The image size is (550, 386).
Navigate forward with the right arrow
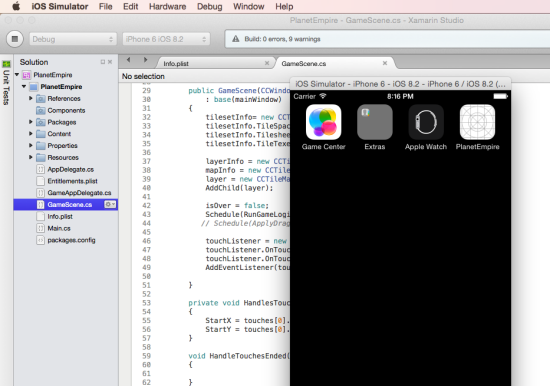click(x=145, y=60)
